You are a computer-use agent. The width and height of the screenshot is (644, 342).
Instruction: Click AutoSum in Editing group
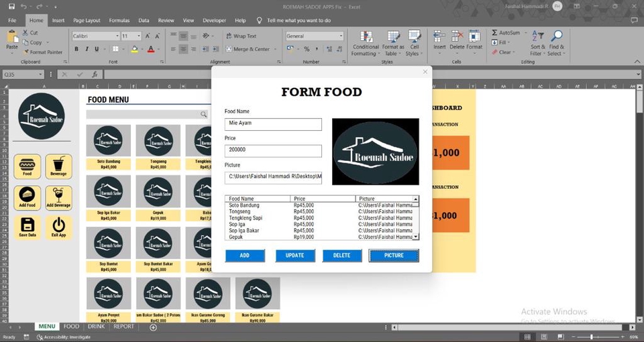point(506,32)
